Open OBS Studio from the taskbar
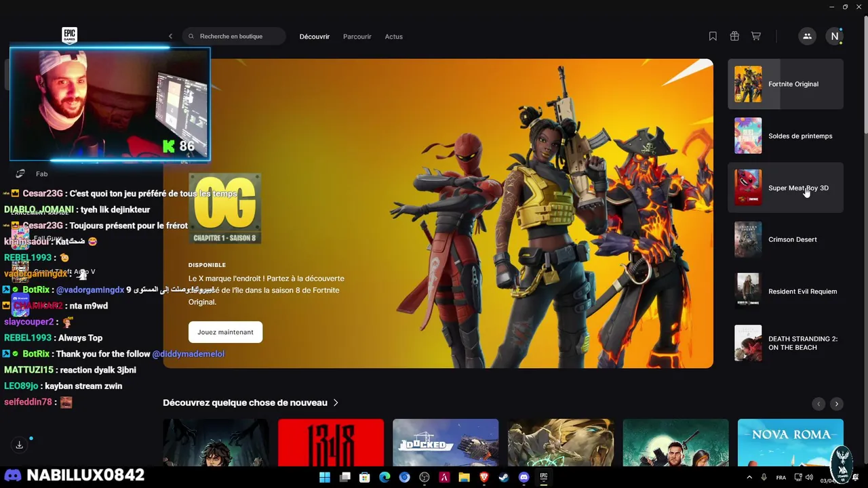868x488 pixels. (425, 477)
